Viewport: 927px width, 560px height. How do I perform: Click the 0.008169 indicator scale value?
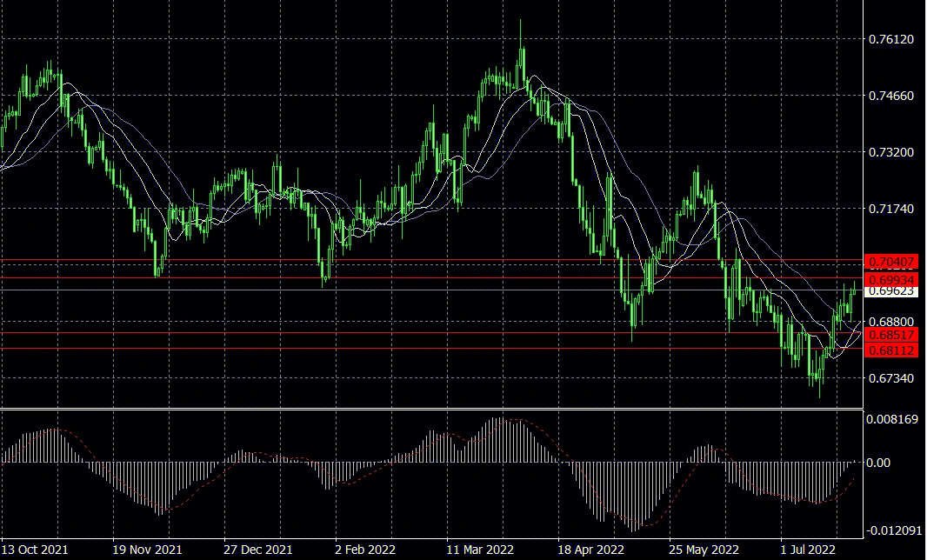coord(892,419)
